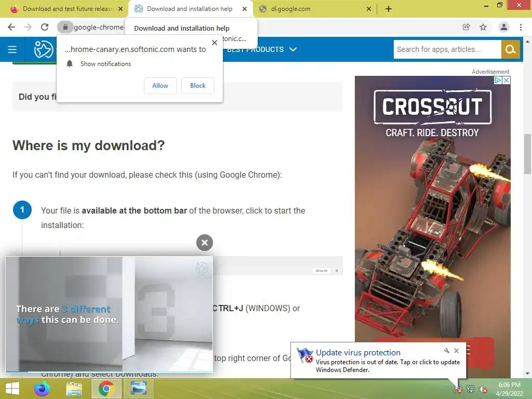Click the Softonic logo

pos(44,49)
